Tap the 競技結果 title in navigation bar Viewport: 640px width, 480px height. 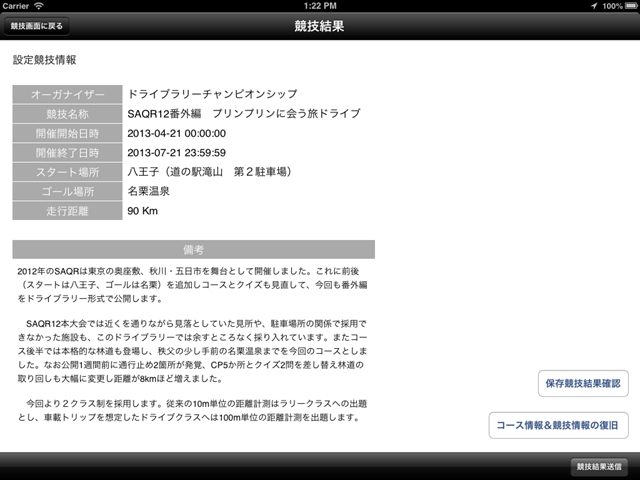pos(320,27)
